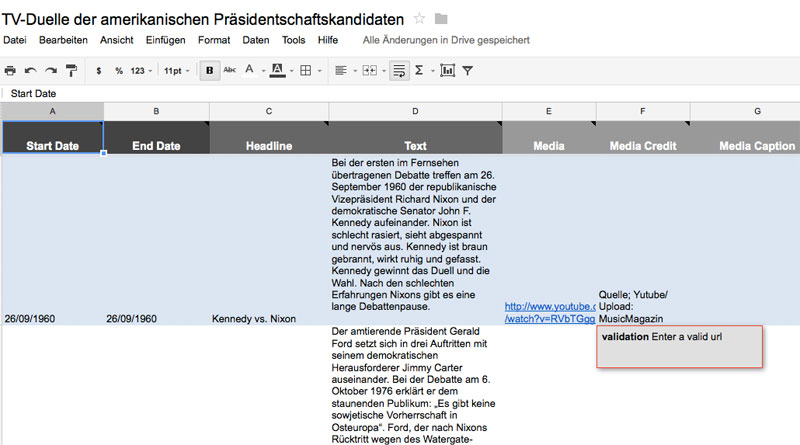Toggle bold formatting

coord(209,70)
